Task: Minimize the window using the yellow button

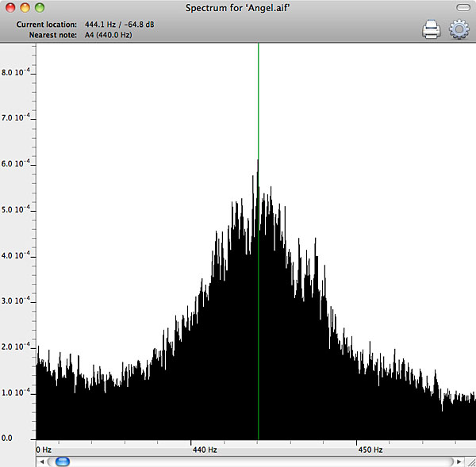Action: [25, 7]
